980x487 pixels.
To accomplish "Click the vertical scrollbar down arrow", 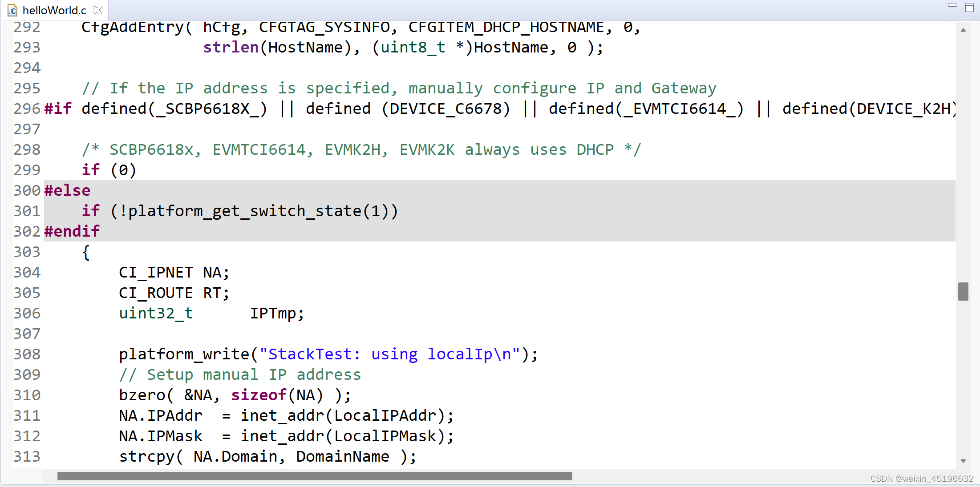I will 963,461.
